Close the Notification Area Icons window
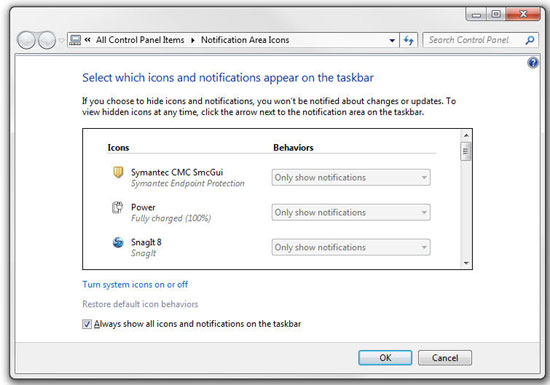 point(523,14)
